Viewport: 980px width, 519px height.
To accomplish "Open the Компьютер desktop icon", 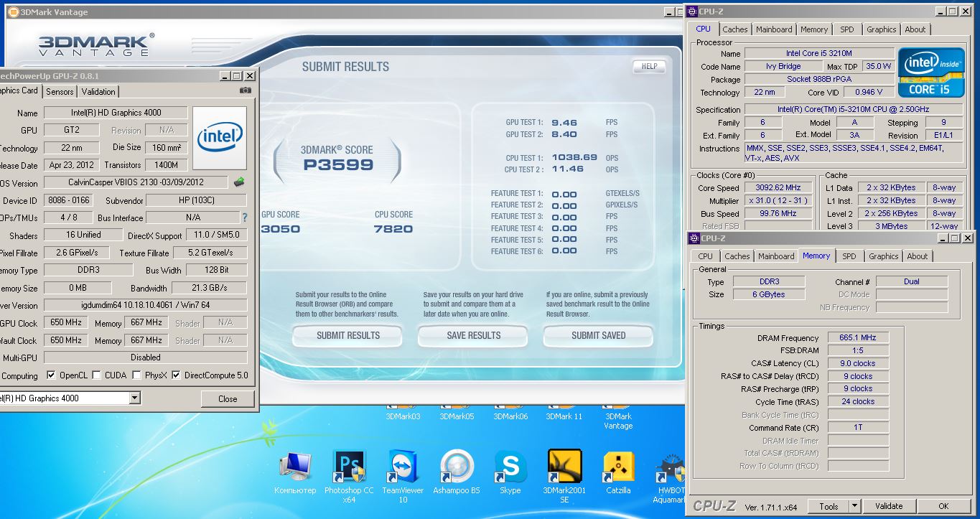I will 295,472.
